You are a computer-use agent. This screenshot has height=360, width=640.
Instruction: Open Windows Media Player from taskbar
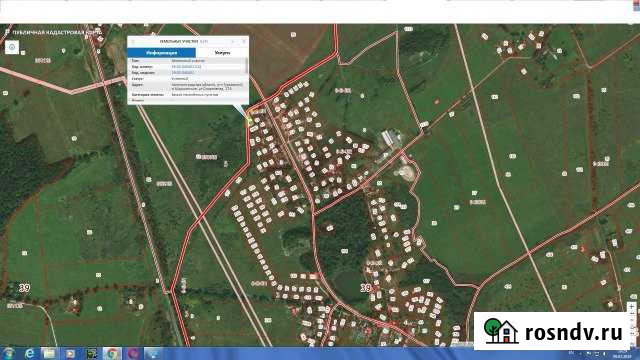point(71,353)
